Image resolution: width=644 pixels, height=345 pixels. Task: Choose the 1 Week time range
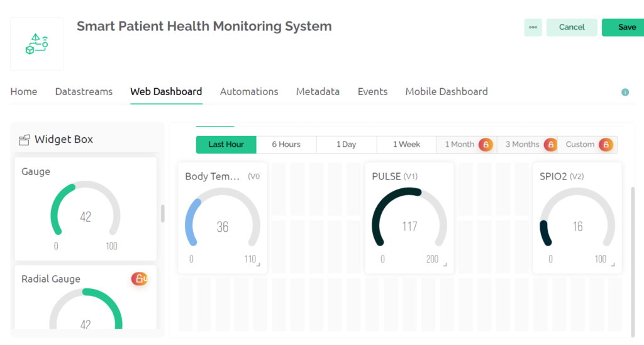click(406, 145)
